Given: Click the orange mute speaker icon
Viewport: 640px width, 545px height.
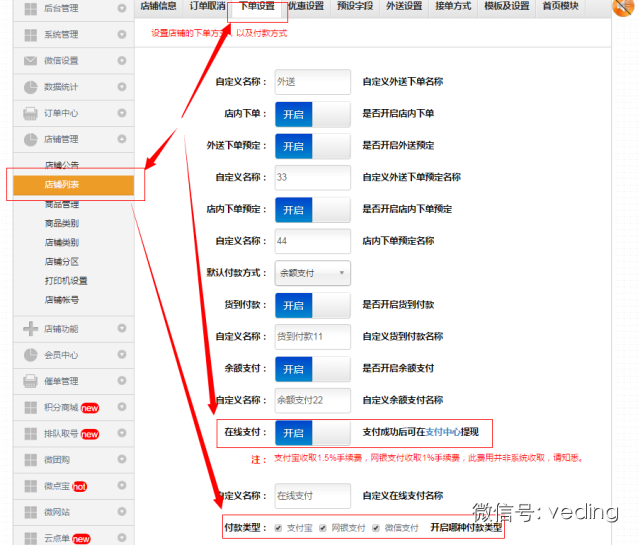Looking at the screenshot, I should click(x=623, y=7).
